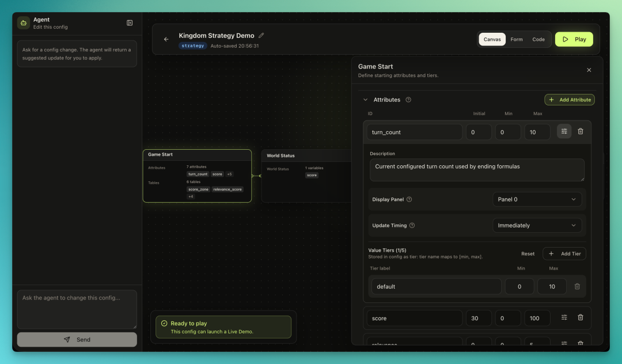The height and width of the screenshot is (364, 622).
Task: Switch to Canvas view tab
Action: [492, 39]
